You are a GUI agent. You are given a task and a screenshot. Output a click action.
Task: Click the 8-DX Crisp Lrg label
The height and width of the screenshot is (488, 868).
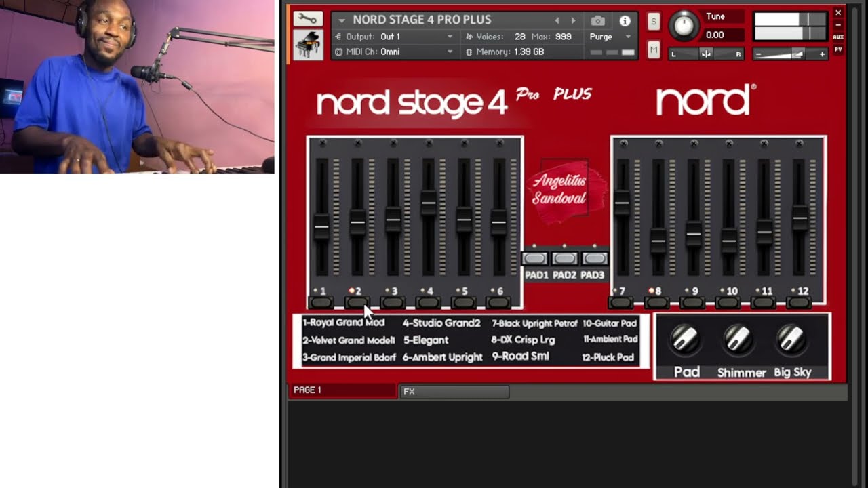[524, 340]
